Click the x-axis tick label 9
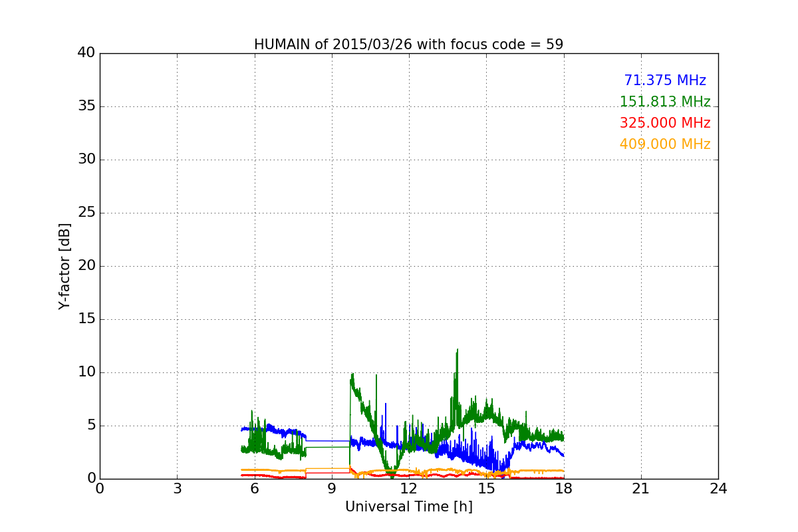 pyautogui.click(x=332, y=489)
